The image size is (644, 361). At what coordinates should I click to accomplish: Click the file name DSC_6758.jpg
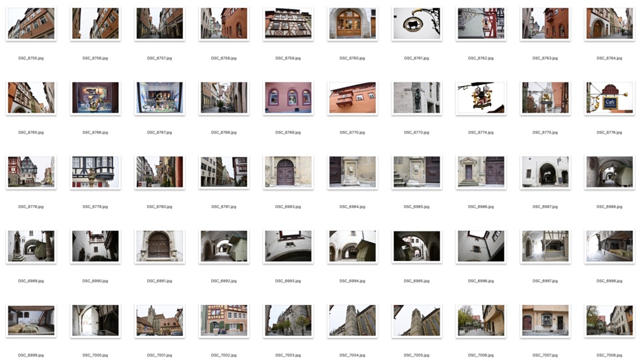pos(224,58)
